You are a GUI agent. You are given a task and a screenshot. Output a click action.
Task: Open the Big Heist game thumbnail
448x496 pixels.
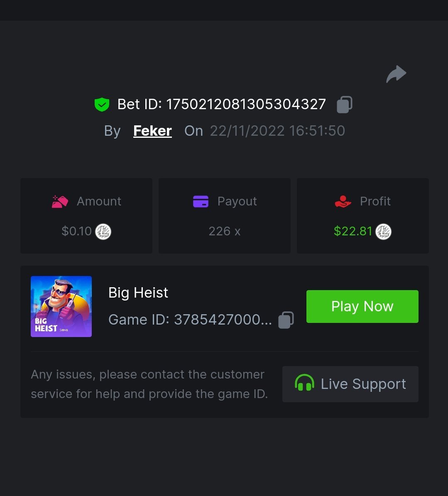tap(61, 306)
